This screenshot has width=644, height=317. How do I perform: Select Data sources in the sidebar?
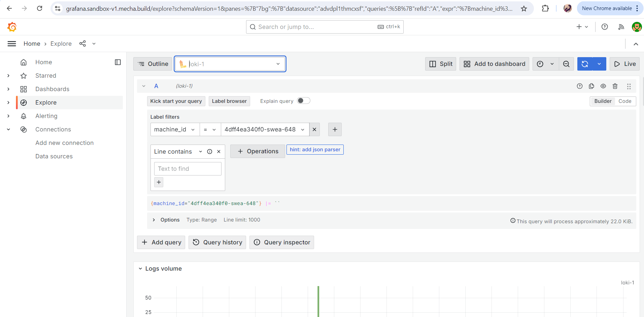coord(54,156)
